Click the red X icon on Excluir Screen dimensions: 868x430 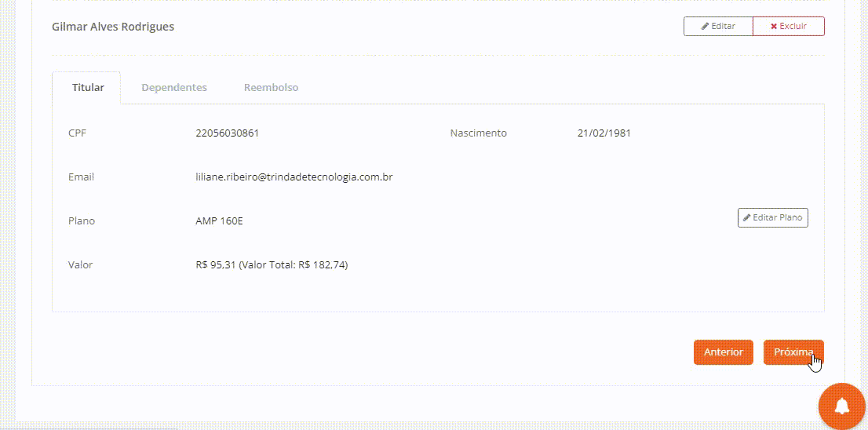774,27
